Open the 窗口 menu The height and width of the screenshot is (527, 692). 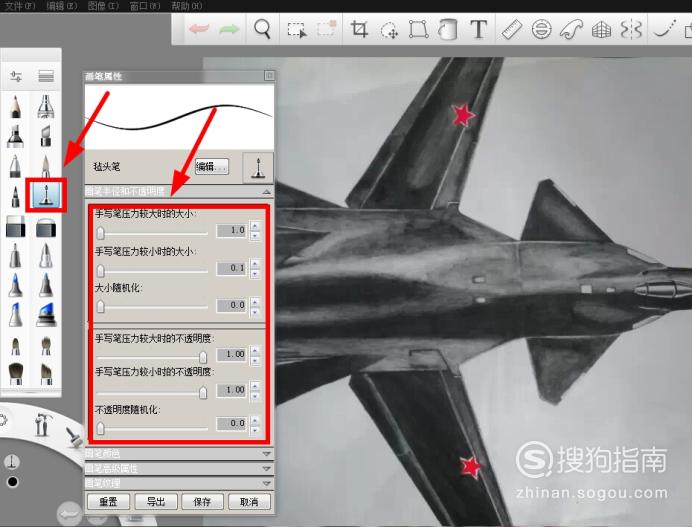click(145, 6)
